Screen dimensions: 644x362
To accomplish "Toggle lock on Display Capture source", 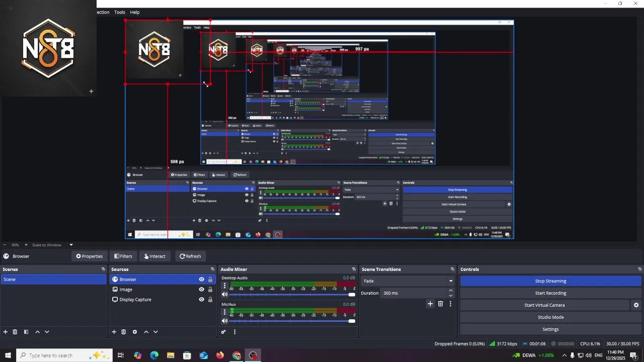I will click(210, 300).
